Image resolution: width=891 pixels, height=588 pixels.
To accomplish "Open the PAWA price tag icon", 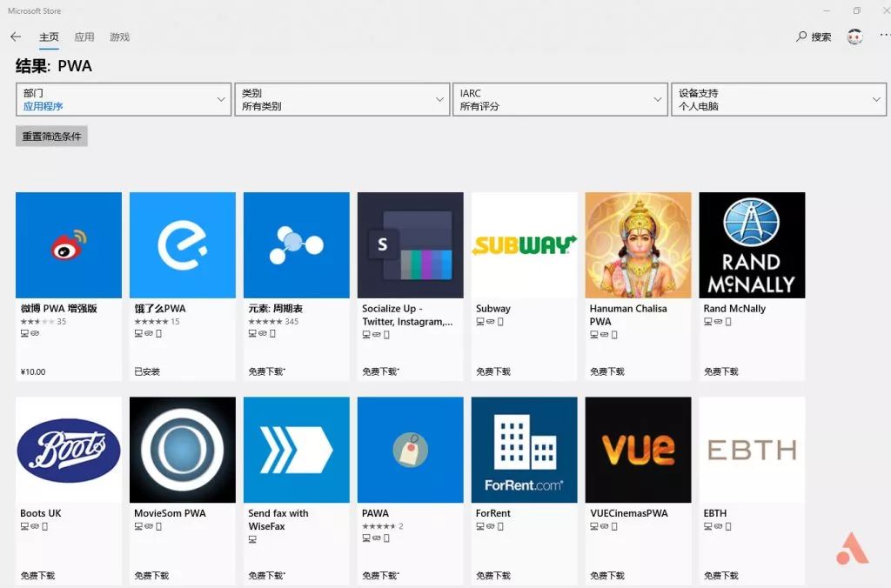I will [411, 450].
